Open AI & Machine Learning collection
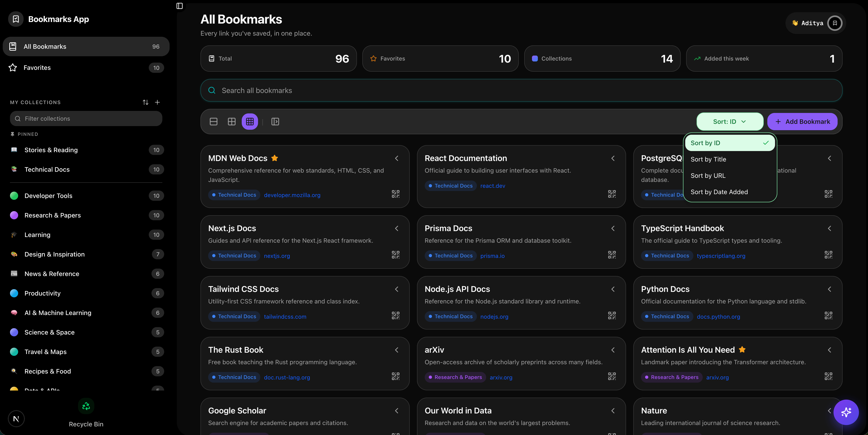The height and width of the screenshot is (435, 868). (86, 313)
